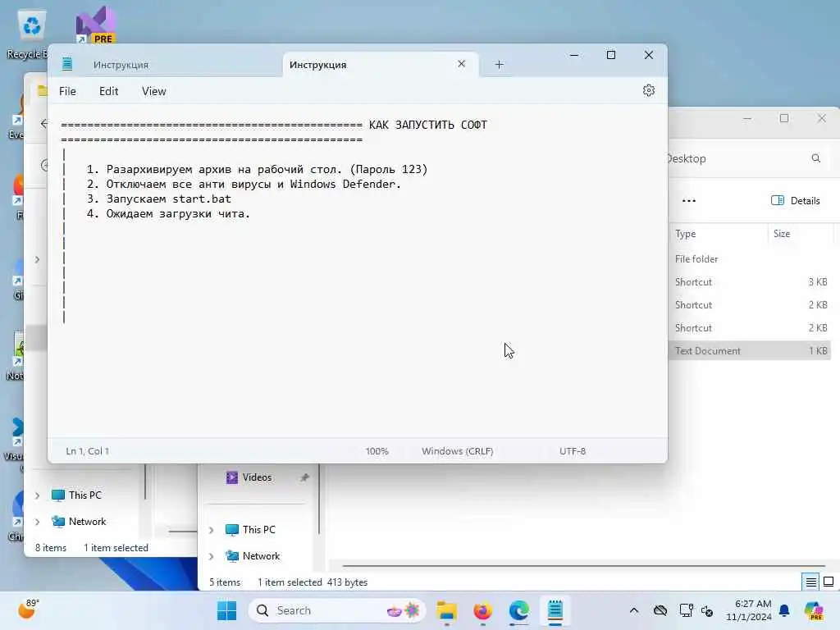
Task: Open the Edit menu in Notepad
Action: pos(108,91)
